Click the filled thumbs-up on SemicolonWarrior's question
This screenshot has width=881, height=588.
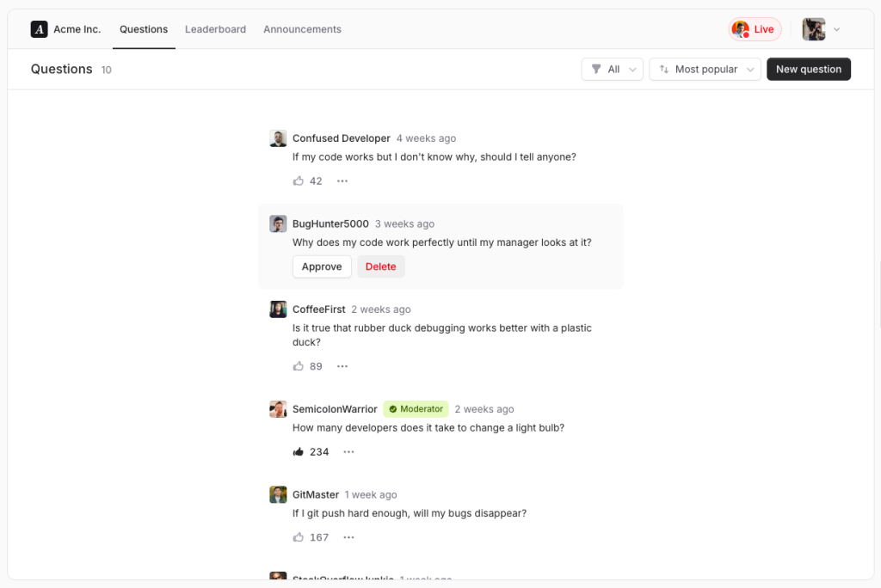(x=299, y=451)
